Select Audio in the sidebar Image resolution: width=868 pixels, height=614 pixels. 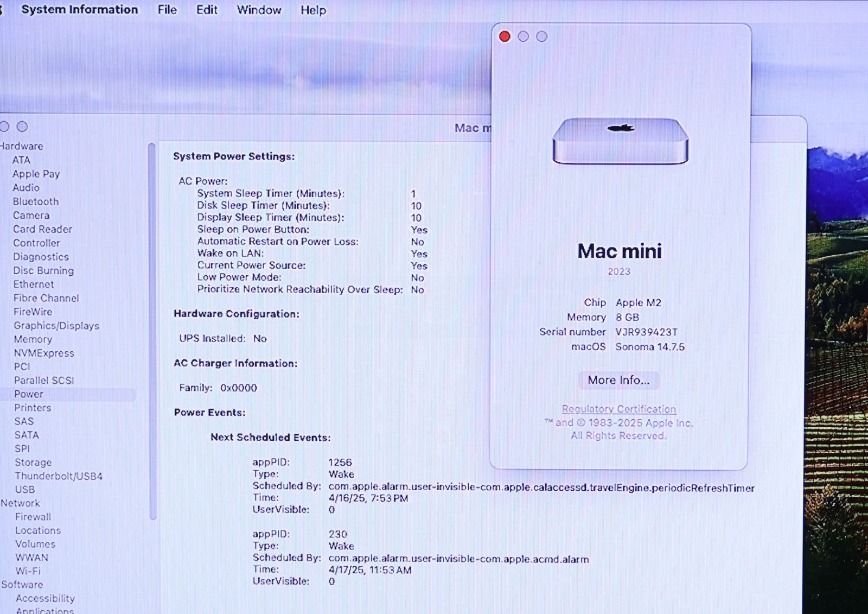click(26, 187)
